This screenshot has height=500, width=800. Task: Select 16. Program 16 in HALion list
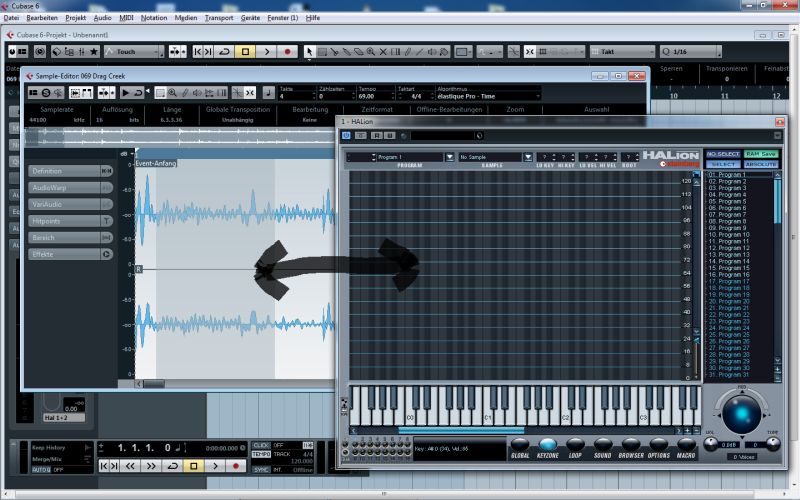[739, 274]
